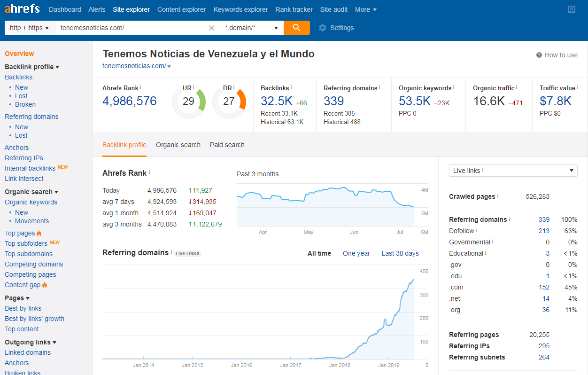Screen dimensions: 588x375
Task: Open Internal backlinks in the sidebar
Action: click(x=30, y=168)
